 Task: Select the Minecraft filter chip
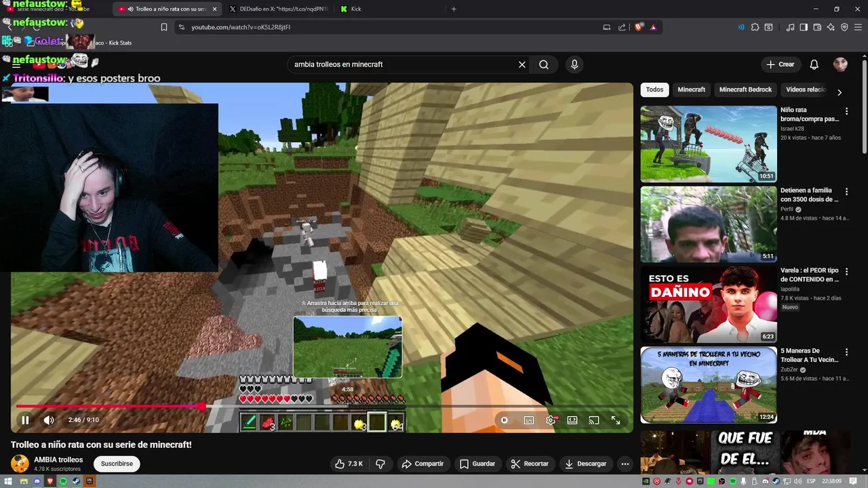pos(691,89)
